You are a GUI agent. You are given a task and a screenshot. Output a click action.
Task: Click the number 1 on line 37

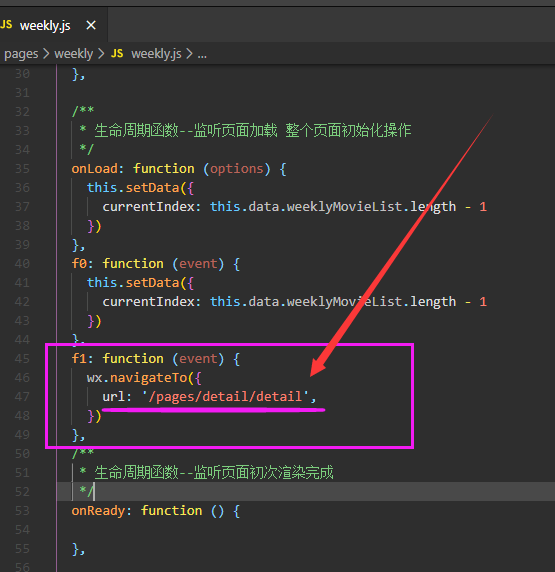[x=483, y=207]
